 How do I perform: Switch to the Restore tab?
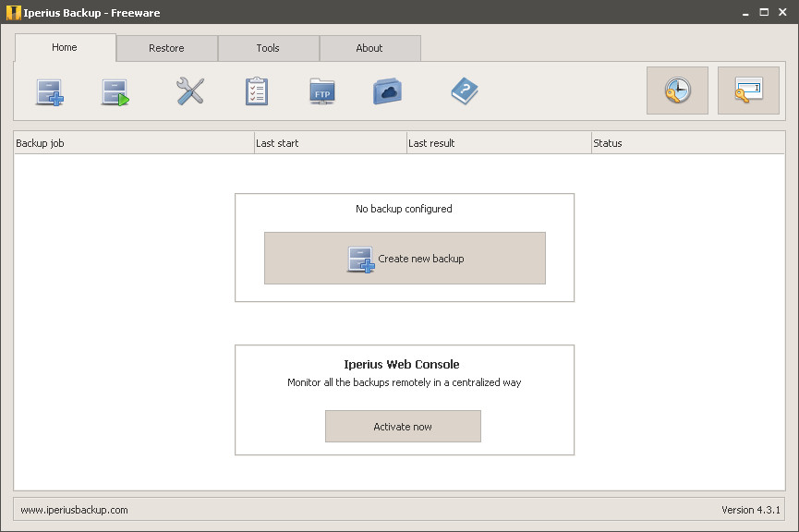coord(166,47)
